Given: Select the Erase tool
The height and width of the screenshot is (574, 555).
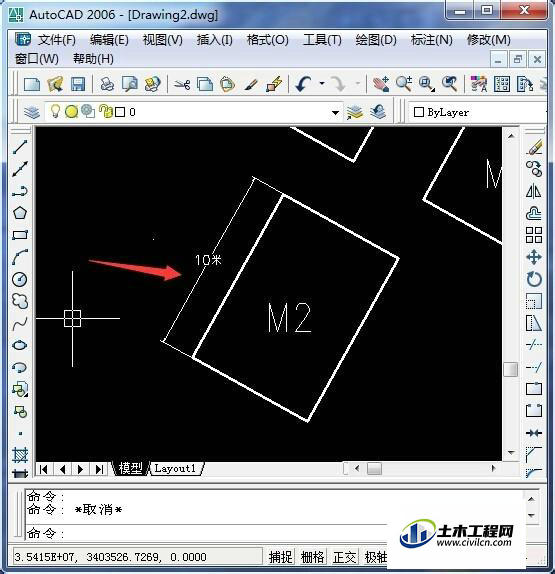Looking at the screenshot, I should [x=534, y=147].
